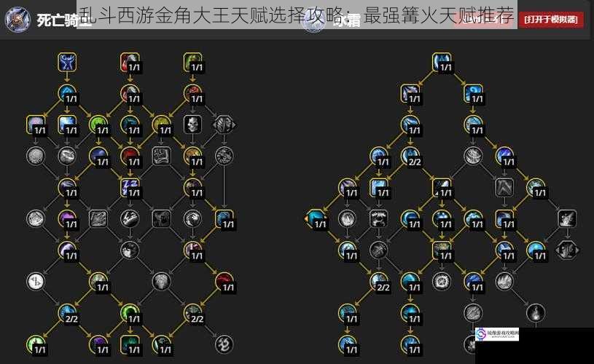594x364 pixels.
Task: Click the Death Knight class emblem in header
Action: point(17,20)
